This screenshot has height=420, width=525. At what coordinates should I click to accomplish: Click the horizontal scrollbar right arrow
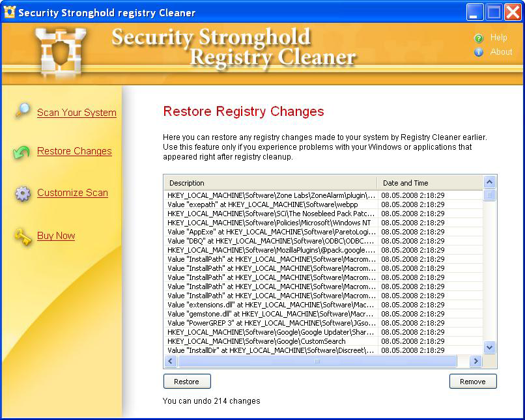coord(475,361)
